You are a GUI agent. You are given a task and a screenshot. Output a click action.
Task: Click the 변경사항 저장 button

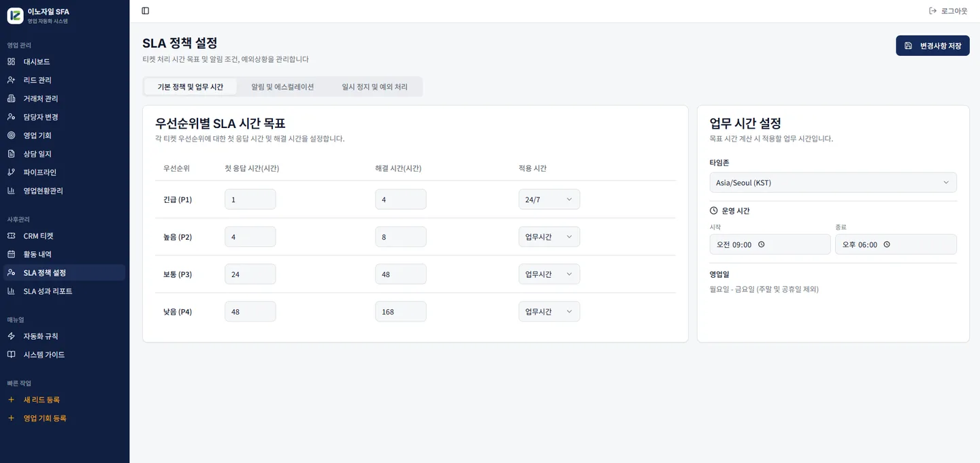pyautogui.click(x=932, y=46)
